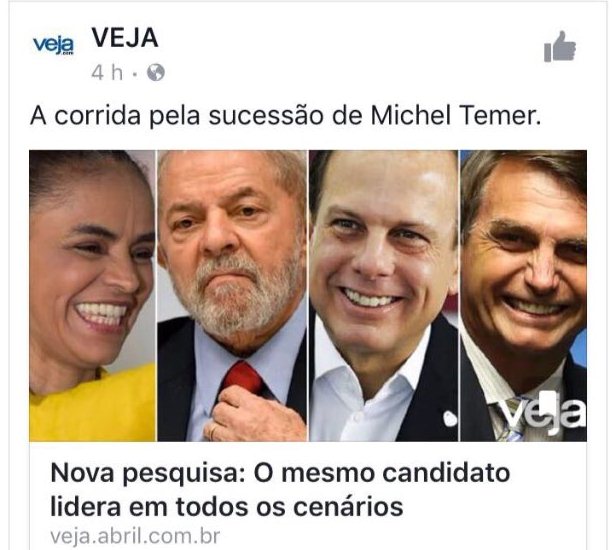The image size is (612, 550).
Task: Click the yellow blouse in first photo
Action: (x=93, y=406)
